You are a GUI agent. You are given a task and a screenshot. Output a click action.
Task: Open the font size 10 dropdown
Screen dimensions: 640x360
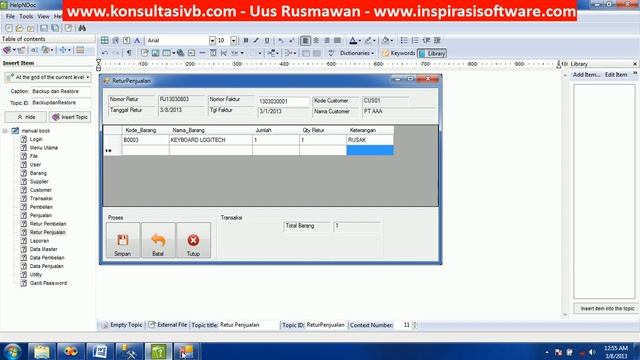click(233, 40)
